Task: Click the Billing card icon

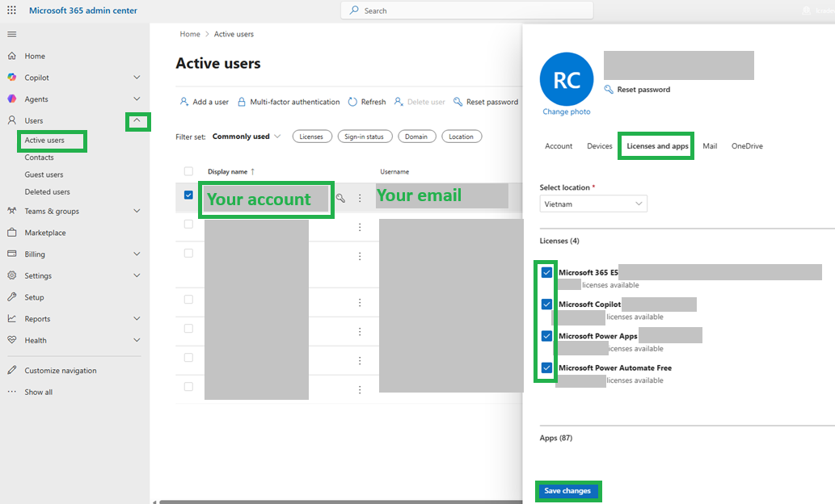Action: coord(11,254)
